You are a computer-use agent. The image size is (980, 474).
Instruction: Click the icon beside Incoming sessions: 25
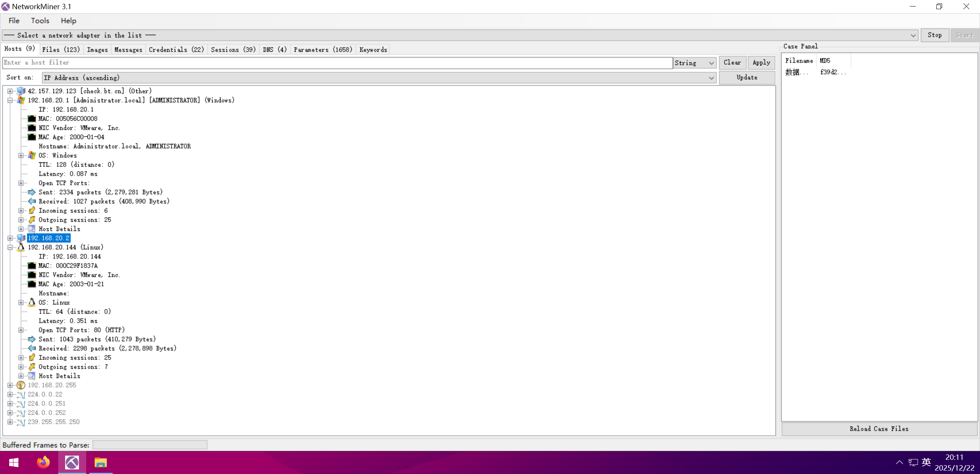(x=32, y=358)
